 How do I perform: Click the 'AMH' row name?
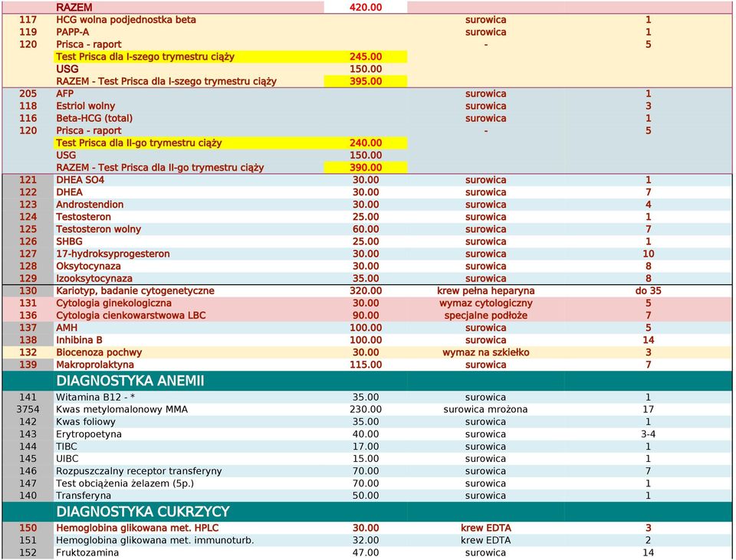(x=66, y=328)
